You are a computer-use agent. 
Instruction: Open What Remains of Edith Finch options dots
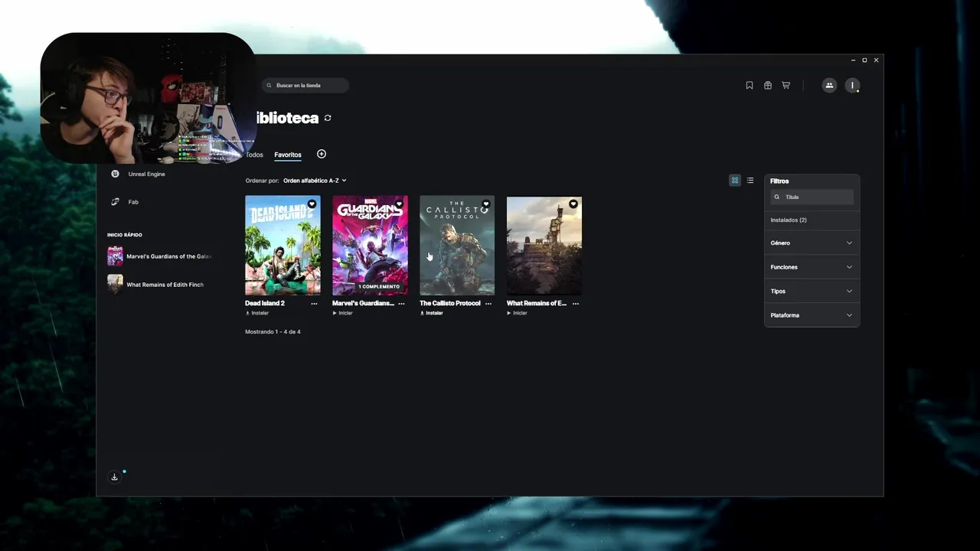point(576,304)
